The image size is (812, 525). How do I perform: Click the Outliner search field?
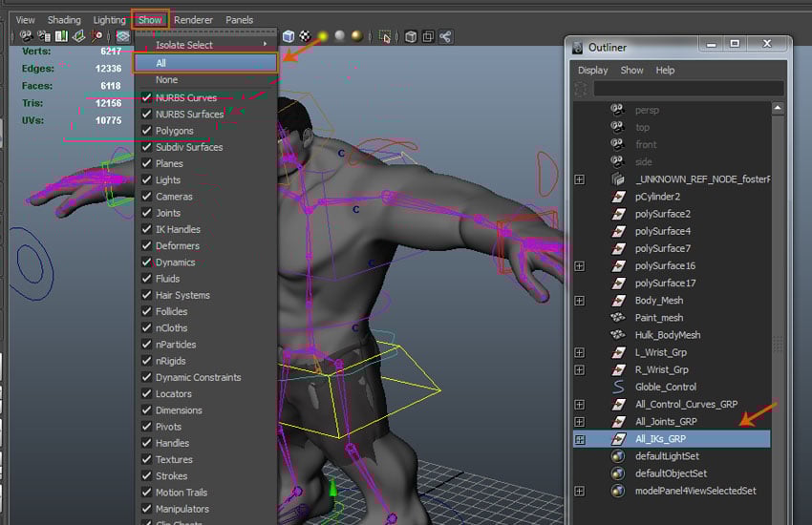tap(688, 89)
